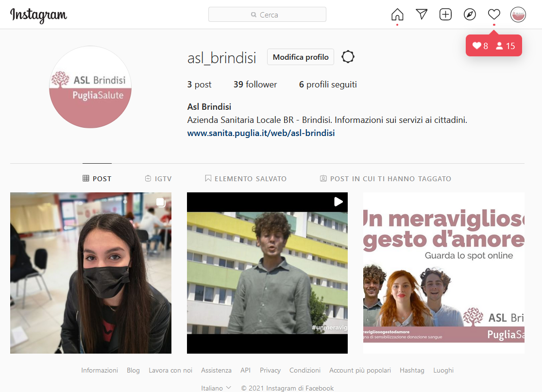Open Lavora con noi footer link

pyautogui.click(x=170, y=370)
